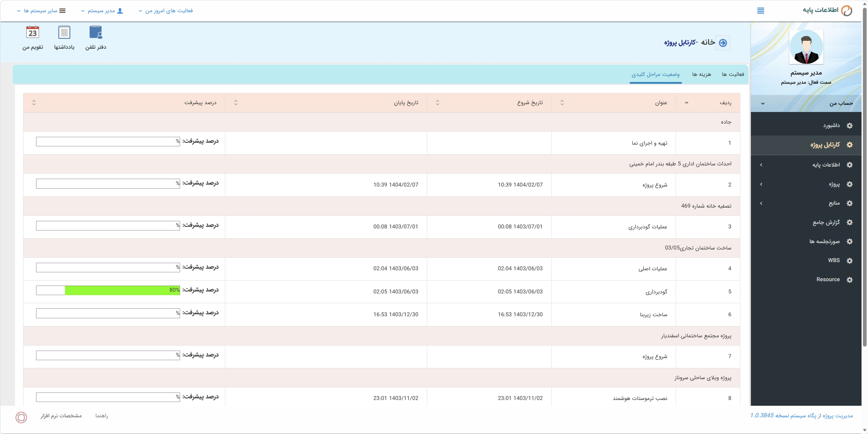868x434 pixels.
Task: Click the gear icon beside WBS
Action: point(849,261)
